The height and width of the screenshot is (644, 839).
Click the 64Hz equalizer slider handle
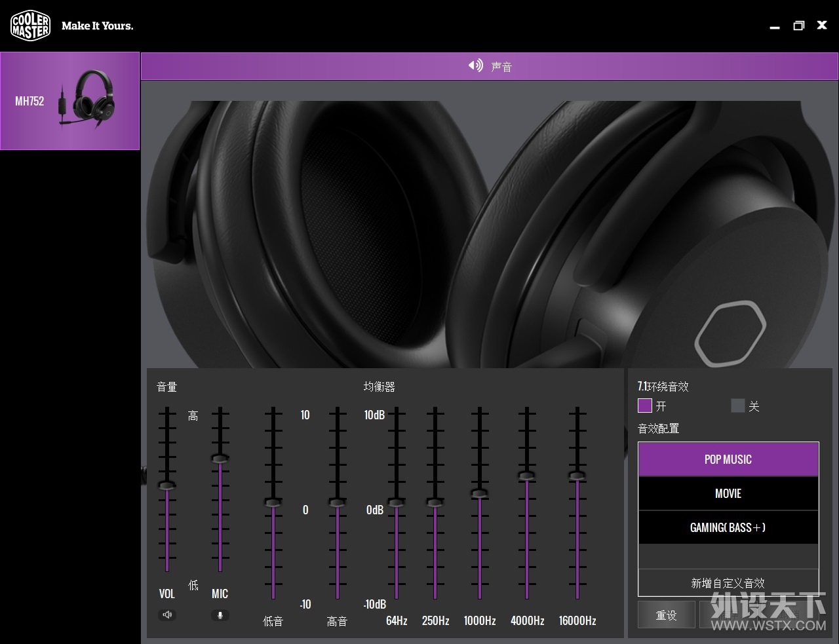tap(396, 502)
